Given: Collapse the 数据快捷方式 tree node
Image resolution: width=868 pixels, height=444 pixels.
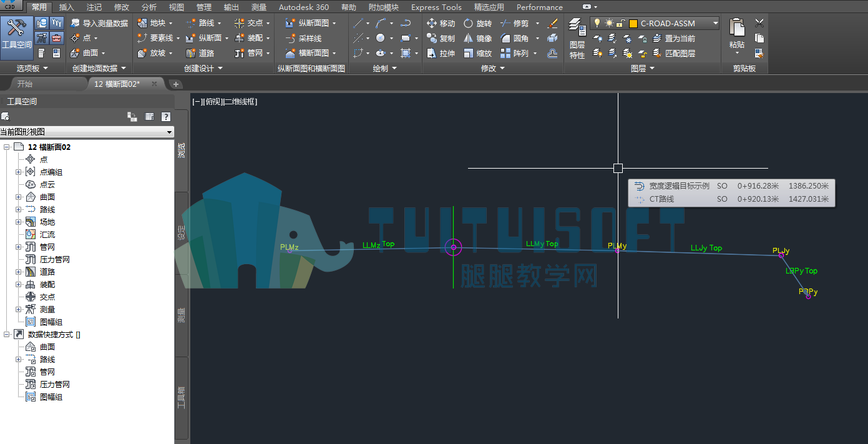Looking at the screenshot, I should tap(6, 334).
